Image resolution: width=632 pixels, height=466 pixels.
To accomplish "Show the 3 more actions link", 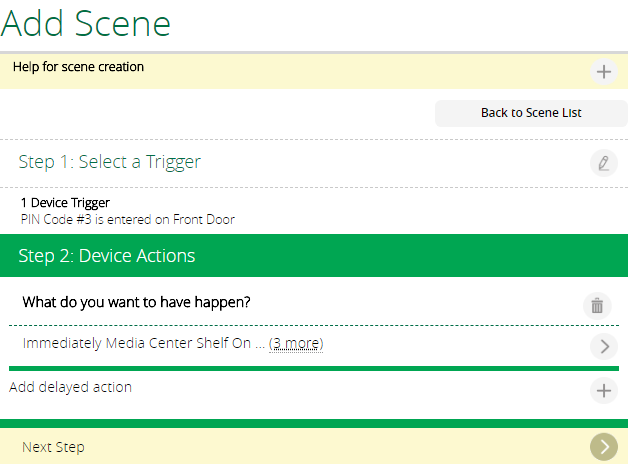I will tap(296, 343).
